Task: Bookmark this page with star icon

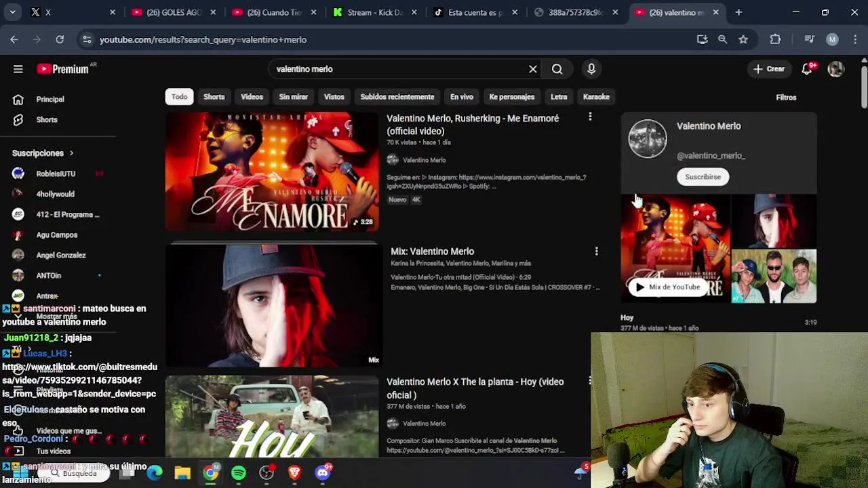Action: point(743,39)
